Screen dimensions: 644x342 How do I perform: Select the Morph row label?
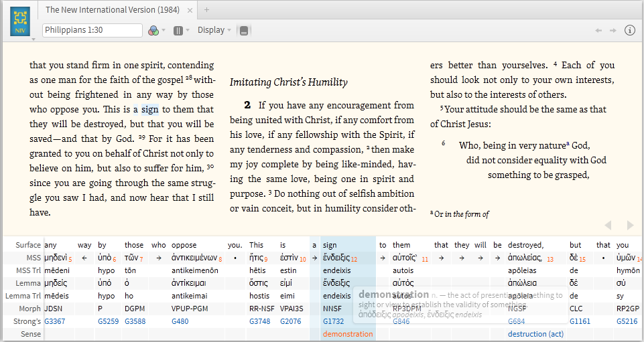[30, 309]
